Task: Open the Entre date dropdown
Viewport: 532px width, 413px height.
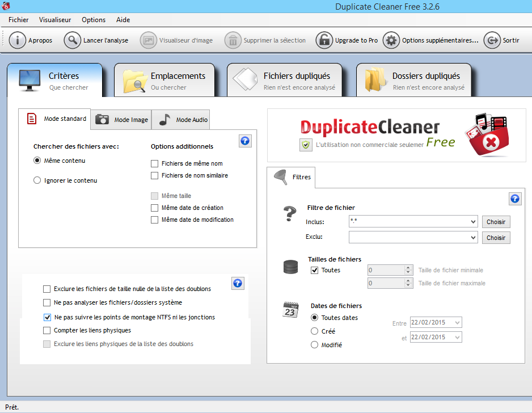Action: coord(457,323)
